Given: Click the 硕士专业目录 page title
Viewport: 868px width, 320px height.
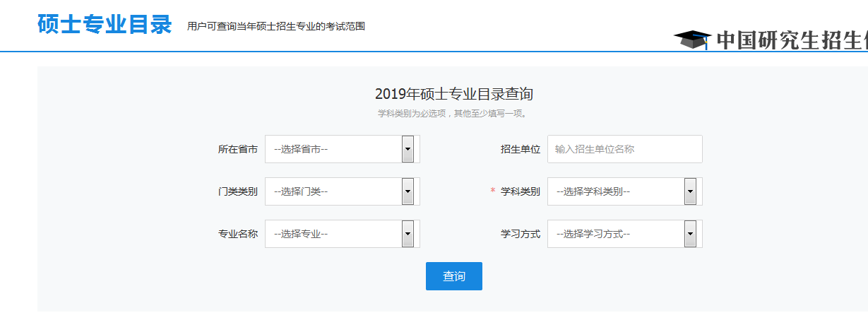Looking at the screenshot, I should coord(105,25).
